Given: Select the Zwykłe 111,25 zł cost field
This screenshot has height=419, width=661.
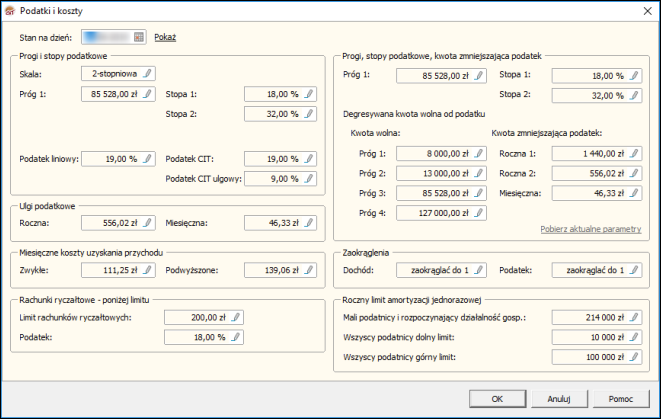Looking at the screenshot, I should (x=111, y=270).
